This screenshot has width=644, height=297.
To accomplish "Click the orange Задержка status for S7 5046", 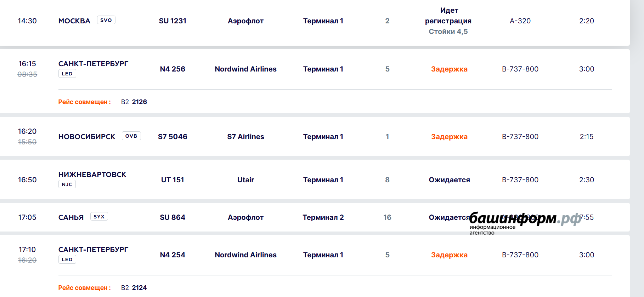I will 449,137.
